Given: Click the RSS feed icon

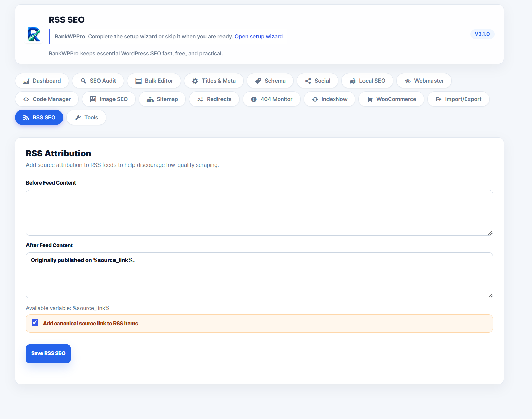Looking at the screenshot, I should click(26, 118).
